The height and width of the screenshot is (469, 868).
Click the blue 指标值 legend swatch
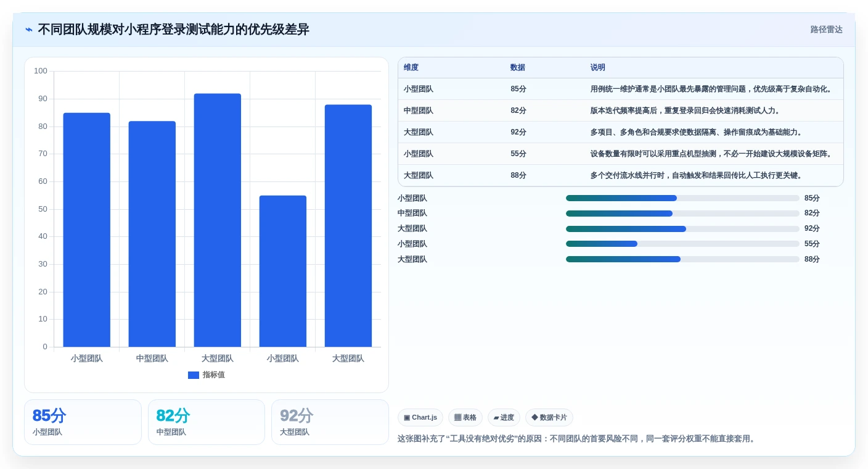(x=194, y=375)
